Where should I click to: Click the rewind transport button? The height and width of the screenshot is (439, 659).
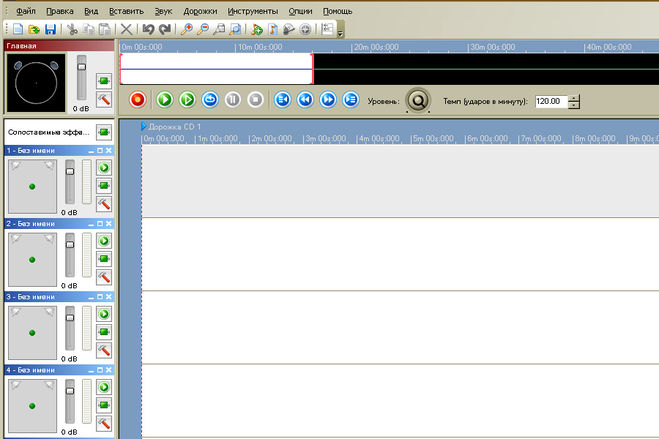pyautogui.click(x=305, y=100)
